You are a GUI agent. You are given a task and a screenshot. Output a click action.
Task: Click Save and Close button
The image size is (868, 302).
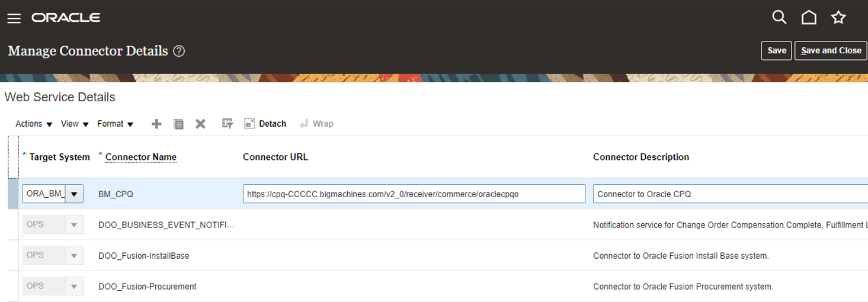(x=831, y=50)
